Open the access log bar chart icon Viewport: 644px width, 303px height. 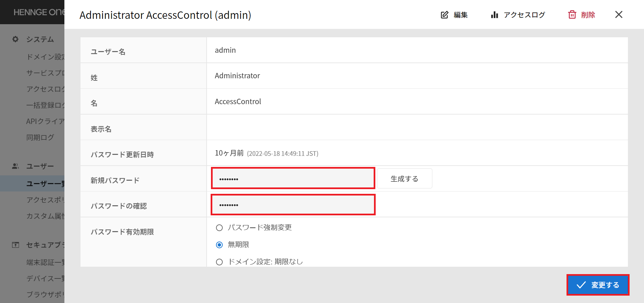(494, 15)
